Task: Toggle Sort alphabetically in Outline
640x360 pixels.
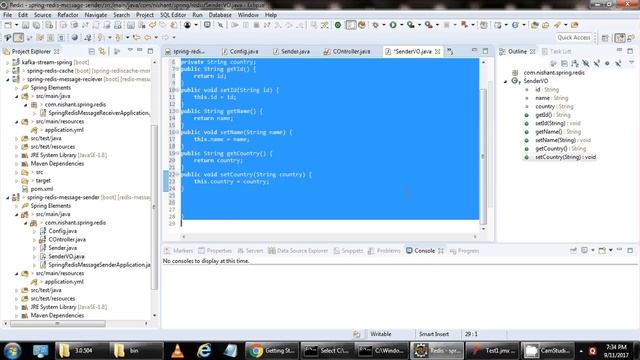Action: coord(575,64)
